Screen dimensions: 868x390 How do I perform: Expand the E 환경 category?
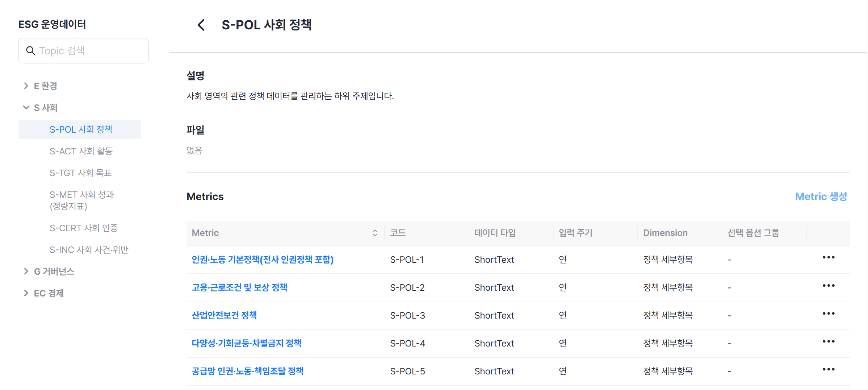coord(26,86)
